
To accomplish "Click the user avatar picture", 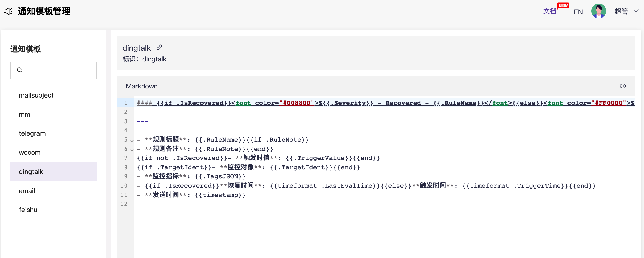I will [x=598, y=11].
